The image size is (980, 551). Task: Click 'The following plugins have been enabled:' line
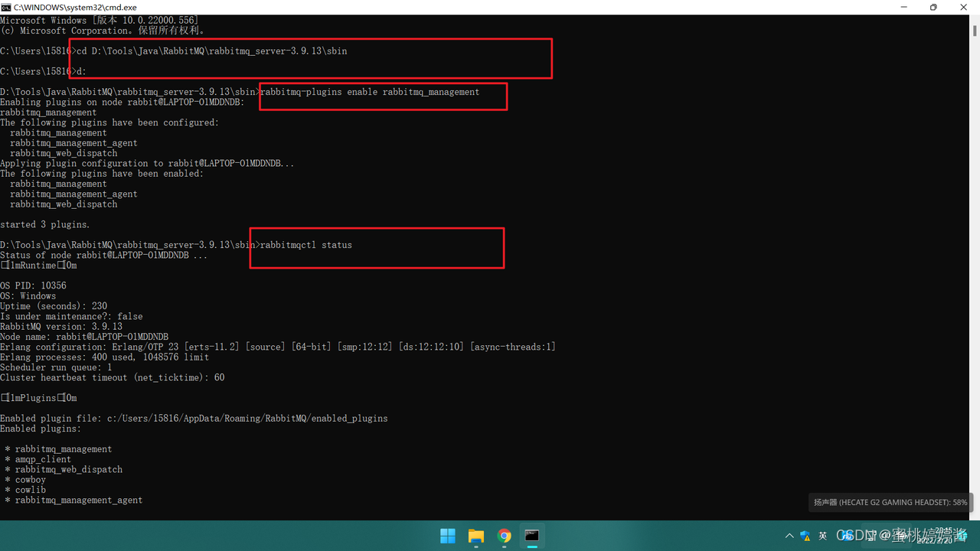pos(102,174)
